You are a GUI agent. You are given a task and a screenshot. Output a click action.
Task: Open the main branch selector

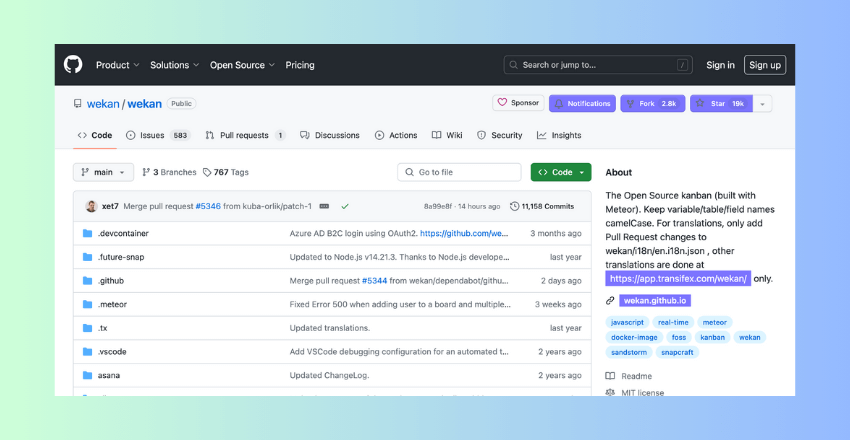(x=103, y=172)
